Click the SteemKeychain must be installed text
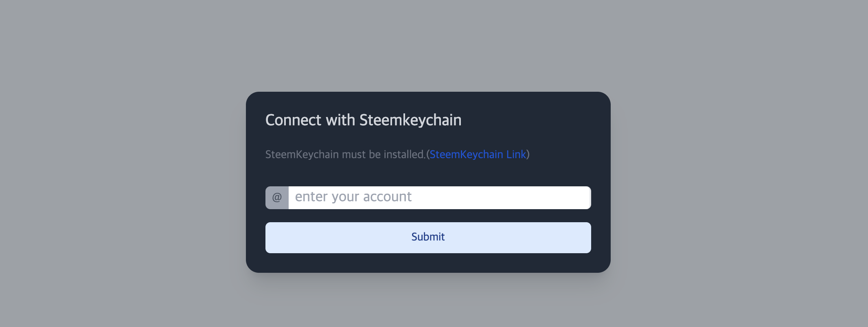Image resolution: width=868 pixels, height=327 pixels. click(x=345, y=155)
